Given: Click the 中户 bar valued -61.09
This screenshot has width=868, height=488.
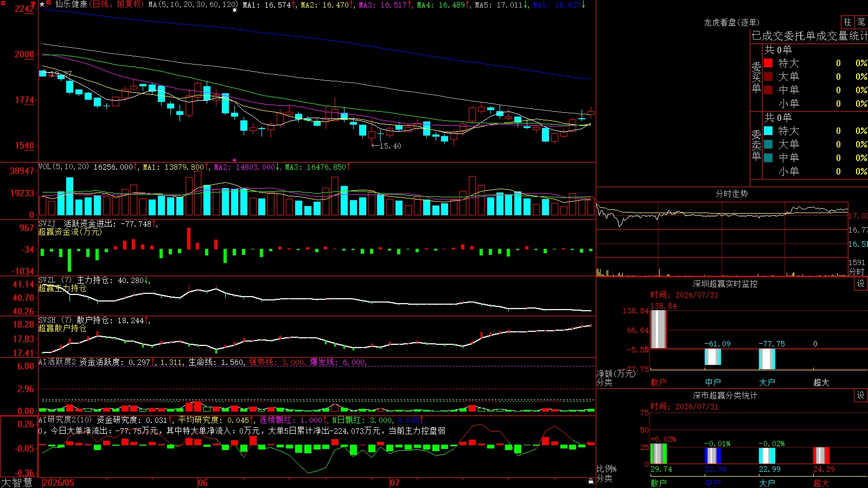Looking at the screenshot, I should (x=713, y=357).
